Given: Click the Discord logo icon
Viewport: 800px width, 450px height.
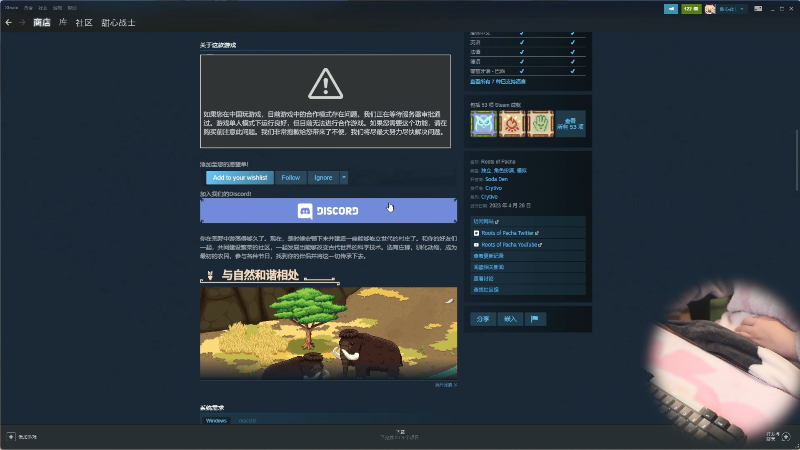Looking at the screenshot, I should pyautogui.click(x=305, y=211).
